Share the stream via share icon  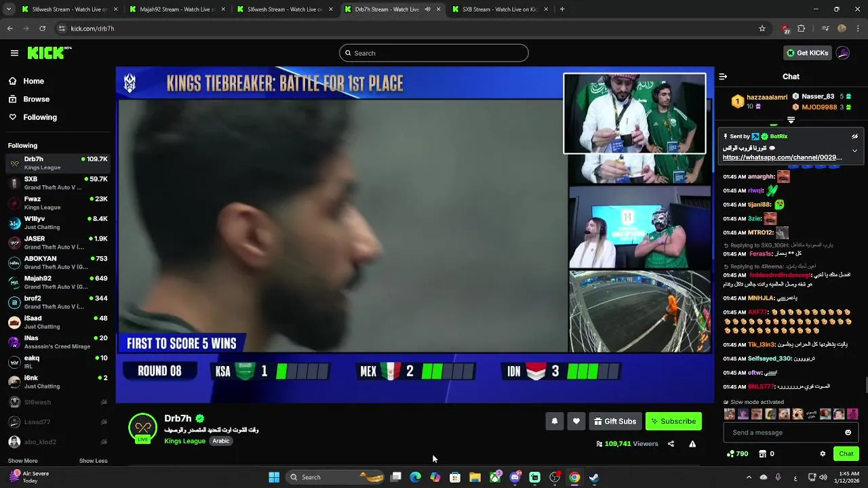671,444
